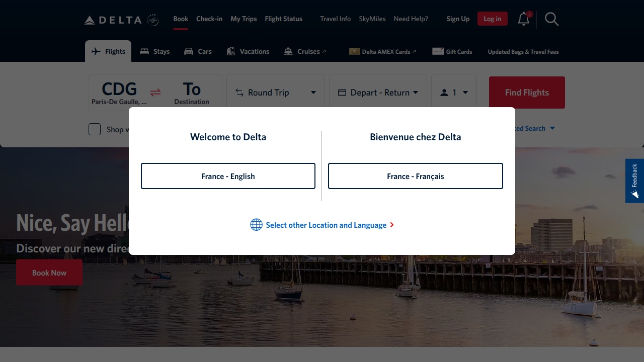Click the Stays bed icon

pos(144,51)
